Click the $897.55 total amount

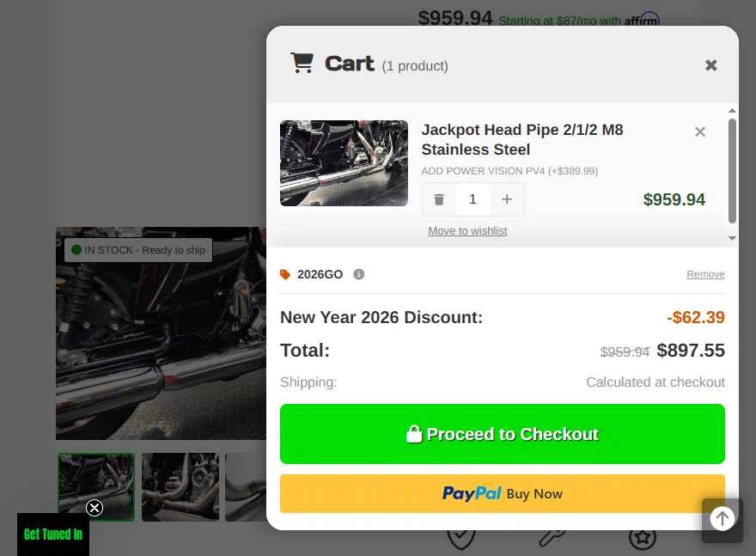click(x=691, y=351)
